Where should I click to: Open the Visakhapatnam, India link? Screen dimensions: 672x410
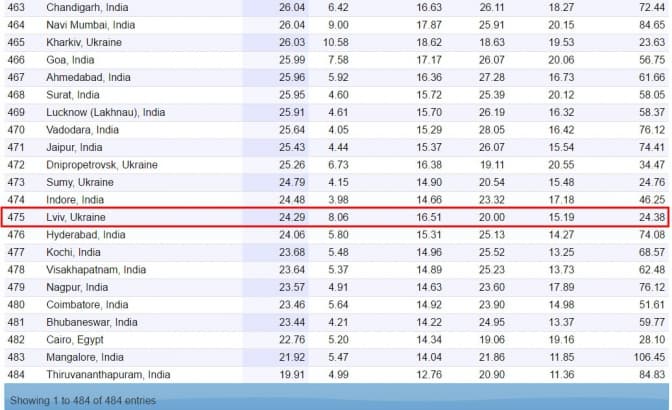96,270
